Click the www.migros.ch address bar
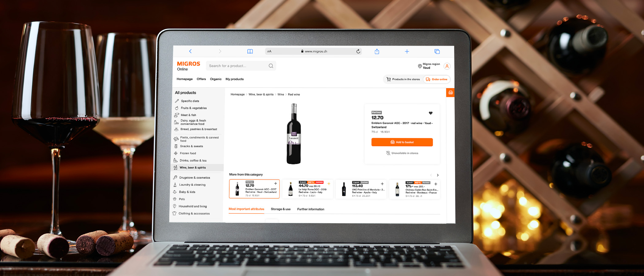Viewport: 644px width, 276px height. pyautogui.click(x=313, y=51)
